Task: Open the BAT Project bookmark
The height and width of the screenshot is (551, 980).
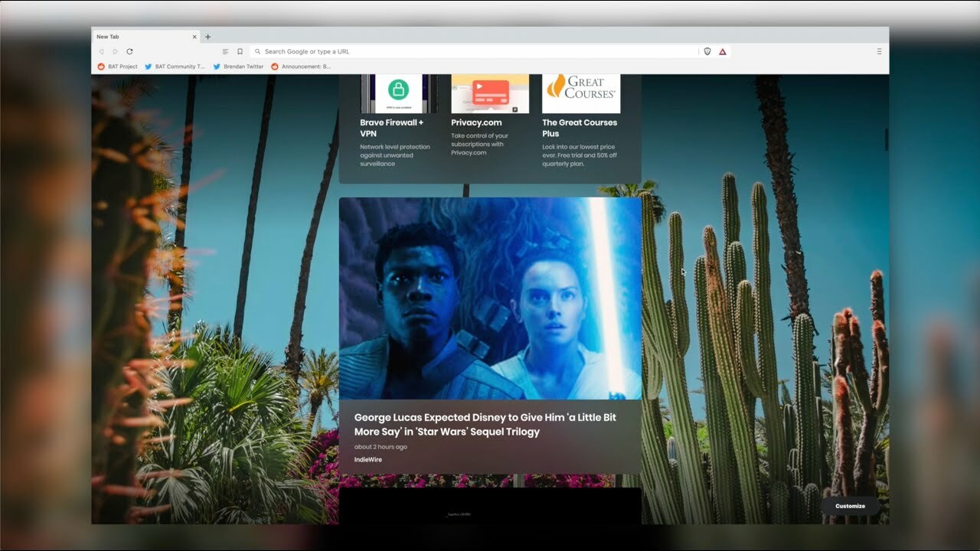Action: [x=118, y=67]
